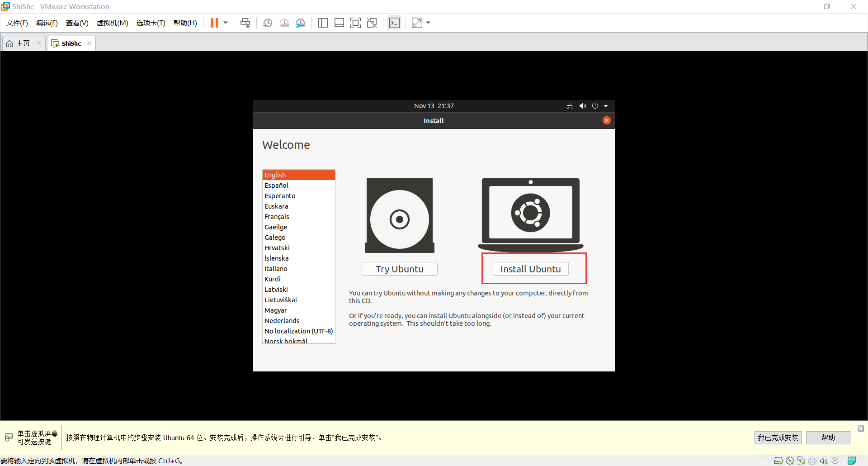Expand the stretch guest dropdown arrow
Screen dimensions: 868x466
[x=428, y=23]
